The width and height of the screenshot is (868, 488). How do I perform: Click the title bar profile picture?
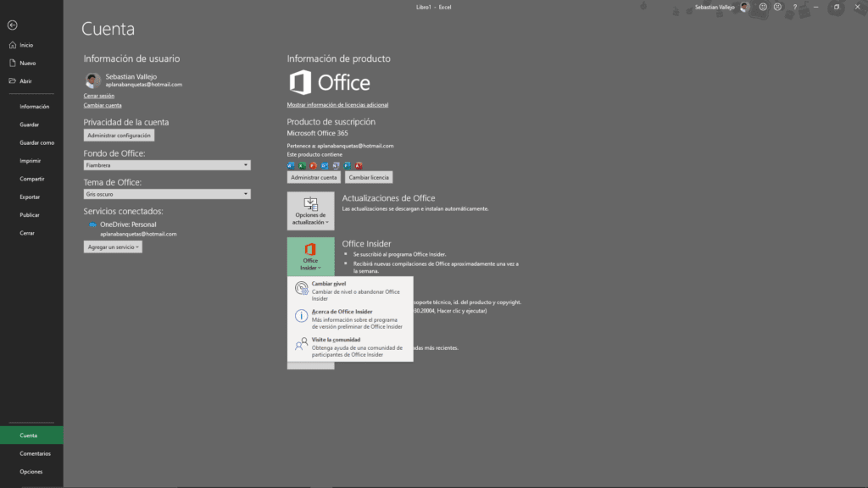point(744,7)
